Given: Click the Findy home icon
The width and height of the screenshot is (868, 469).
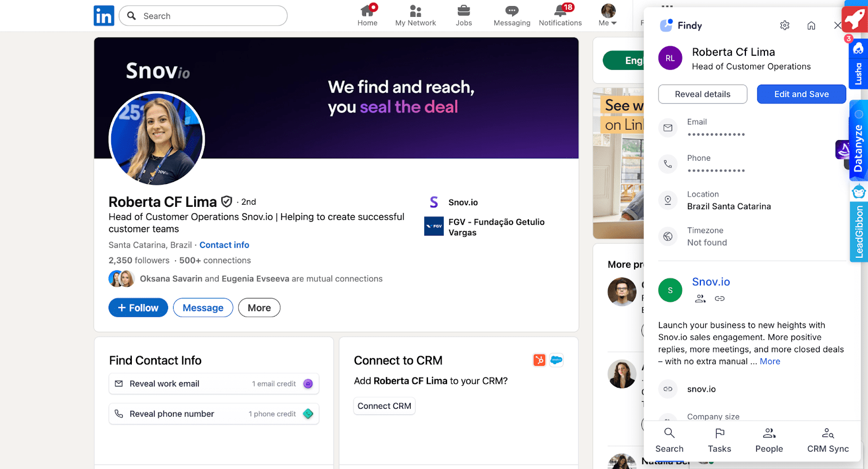Looking at the screenshot, I should [x=811, y=26].
